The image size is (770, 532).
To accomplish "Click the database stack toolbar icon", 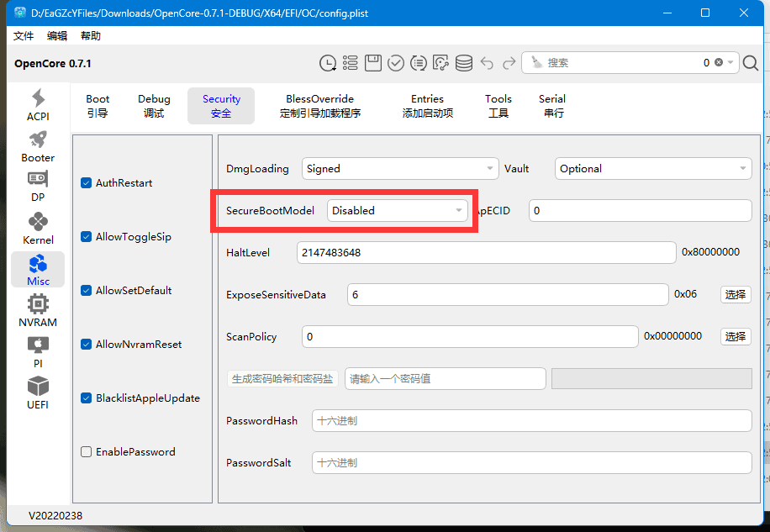I will click(x=464, y=63).
